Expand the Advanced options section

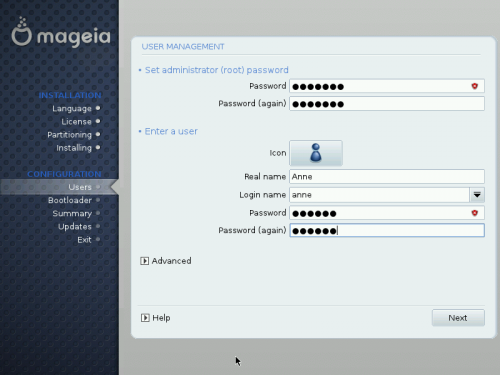click(166, 261)
